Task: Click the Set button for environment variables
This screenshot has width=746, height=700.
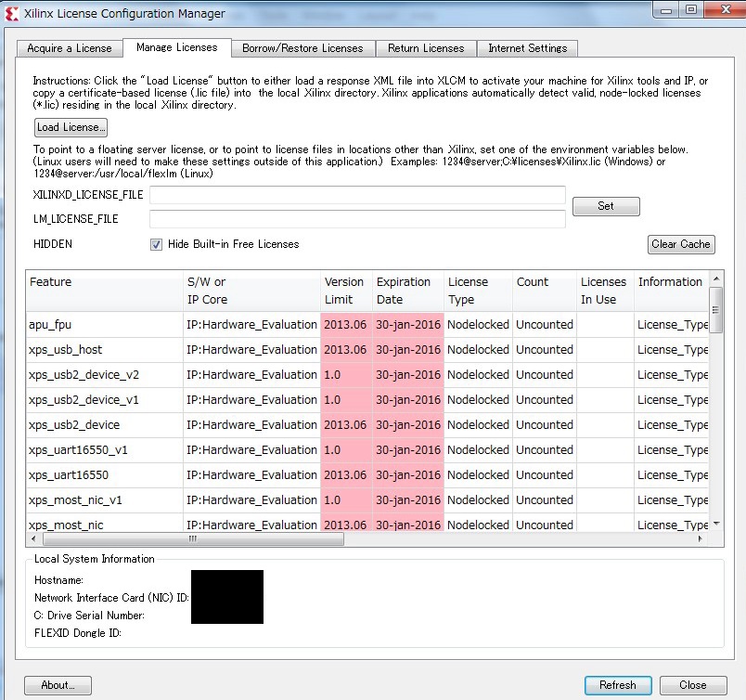Action: (x=606, y=206)
